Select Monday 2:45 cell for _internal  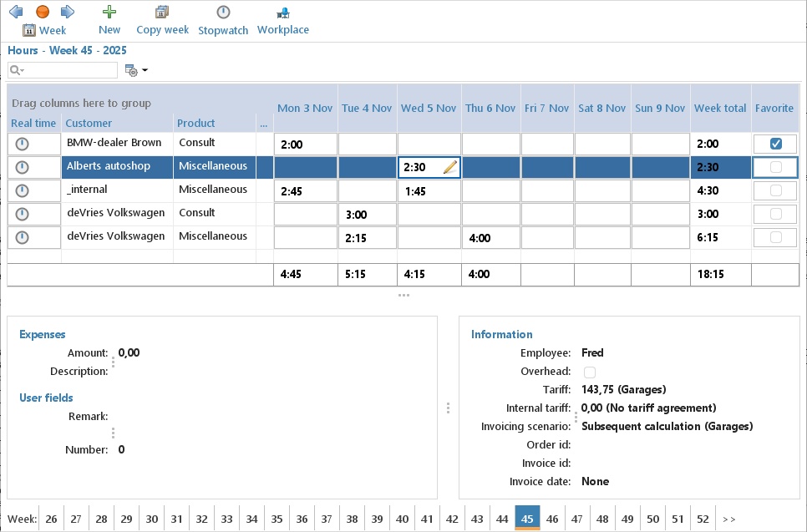(x=306, y=191)
